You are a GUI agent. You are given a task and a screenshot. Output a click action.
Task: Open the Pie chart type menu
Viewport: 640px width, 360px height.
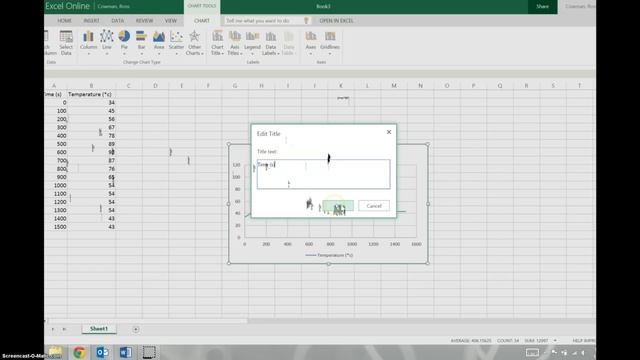click(124, 42)
